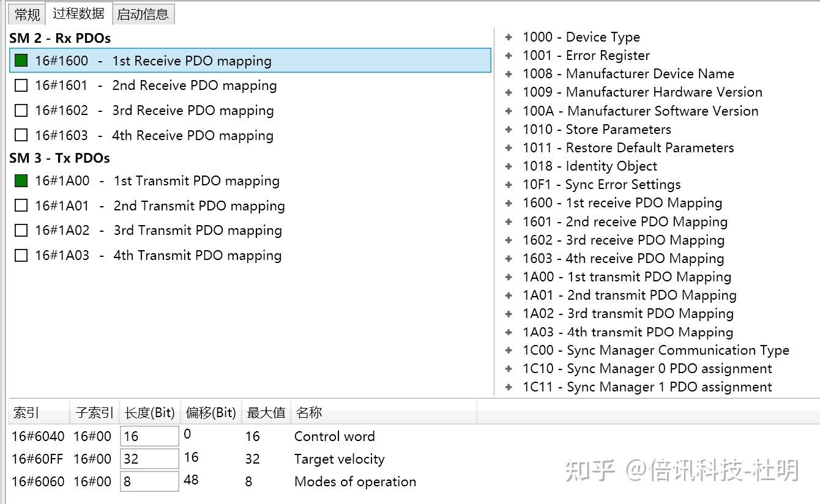
Task: Click the Control word length input field
Action: coord(149,435)
